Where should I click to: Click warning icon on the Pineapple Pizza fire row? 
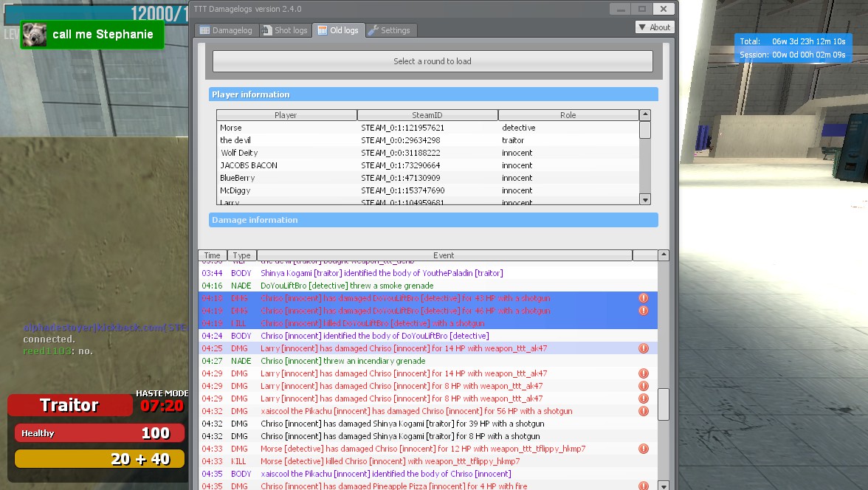644,486
